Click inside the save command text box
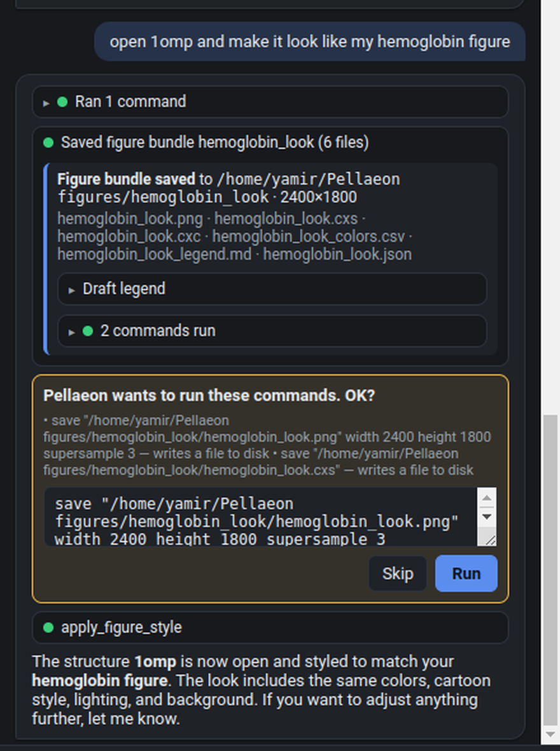560x751 pixels. click(x=261, y=517)
